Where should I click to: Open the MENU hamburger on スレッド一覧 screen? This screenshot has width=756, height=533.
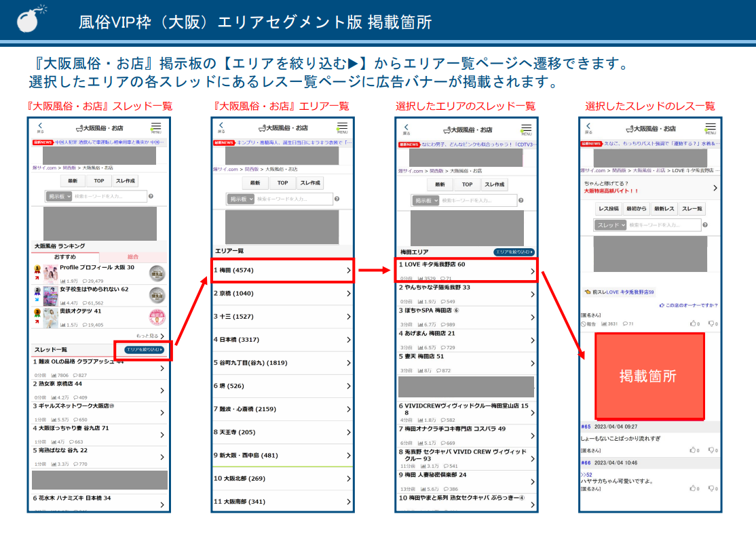(155, 127)
